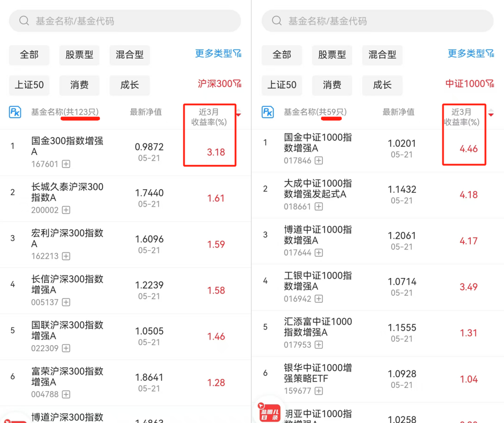Screen dimensions: 504x423
Task: Select 成长 filter in right panel
Action: (382, 85)
